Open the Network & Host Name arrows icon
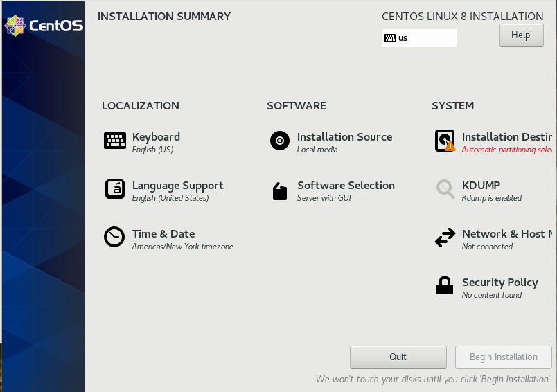The width and height of the screenshot is (557, 392). pyautogui.click(x=445, y=237)
